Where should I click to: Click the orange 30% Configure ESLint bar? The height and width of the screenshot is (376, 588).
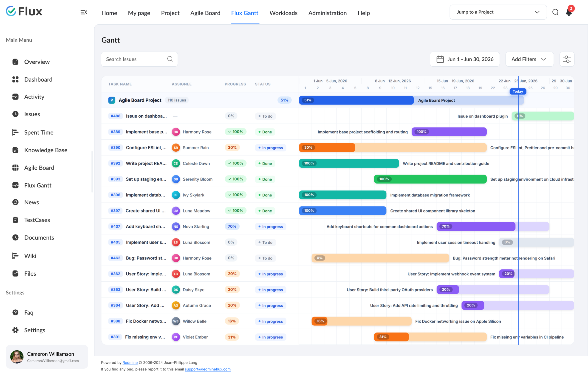(393, 147)
